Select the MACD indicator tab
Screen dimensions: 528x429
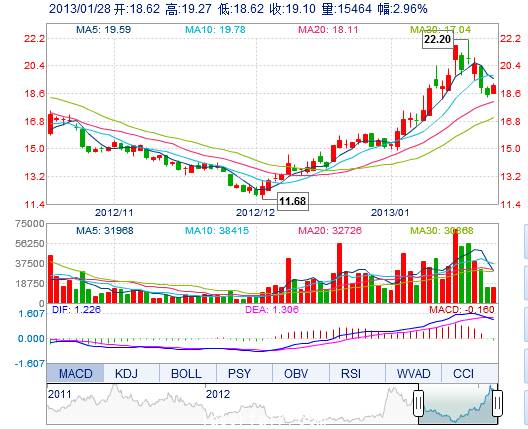pyautogui.click(x=75, y=373)
